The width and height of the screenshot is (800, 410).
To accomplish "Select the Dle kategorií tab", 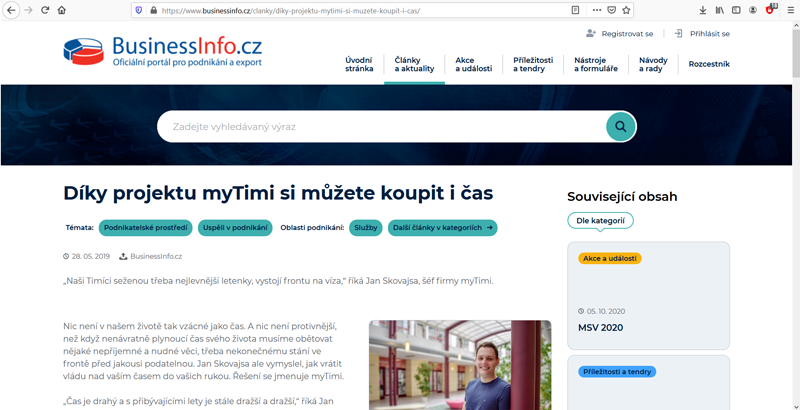I will pos(601,221).
